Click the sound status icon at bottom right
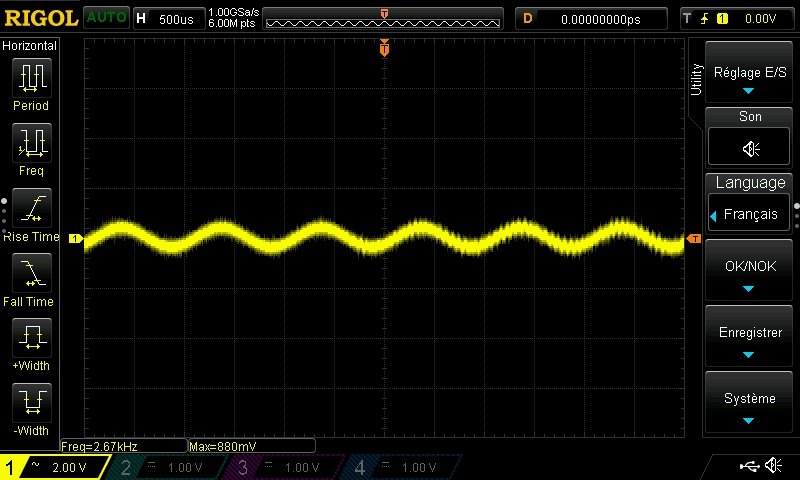 [774, 465]
